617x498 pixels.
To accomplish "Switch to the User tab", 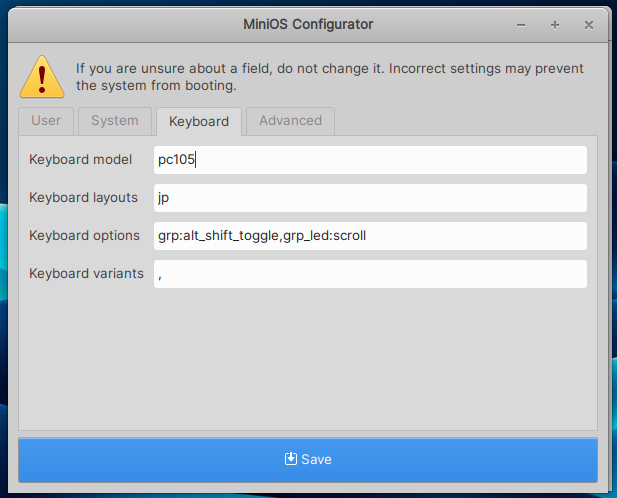I will click(46, 121).
